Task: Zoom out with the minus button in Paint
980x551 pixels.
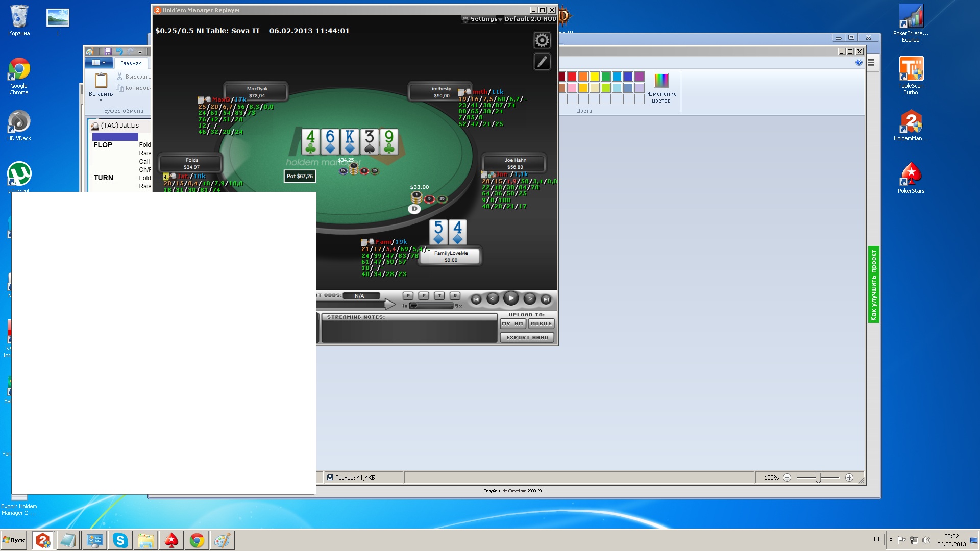Action: point(787,478)
